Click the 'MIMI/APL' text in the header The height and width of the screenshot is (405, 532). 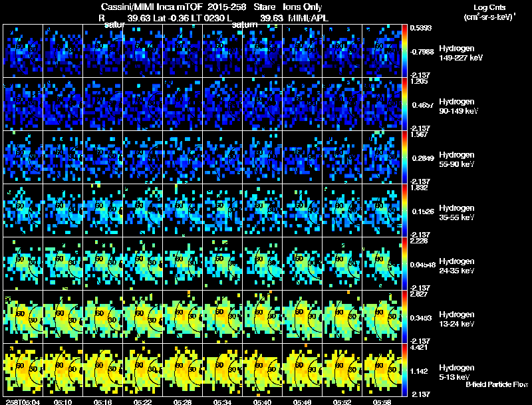point(308,18)
